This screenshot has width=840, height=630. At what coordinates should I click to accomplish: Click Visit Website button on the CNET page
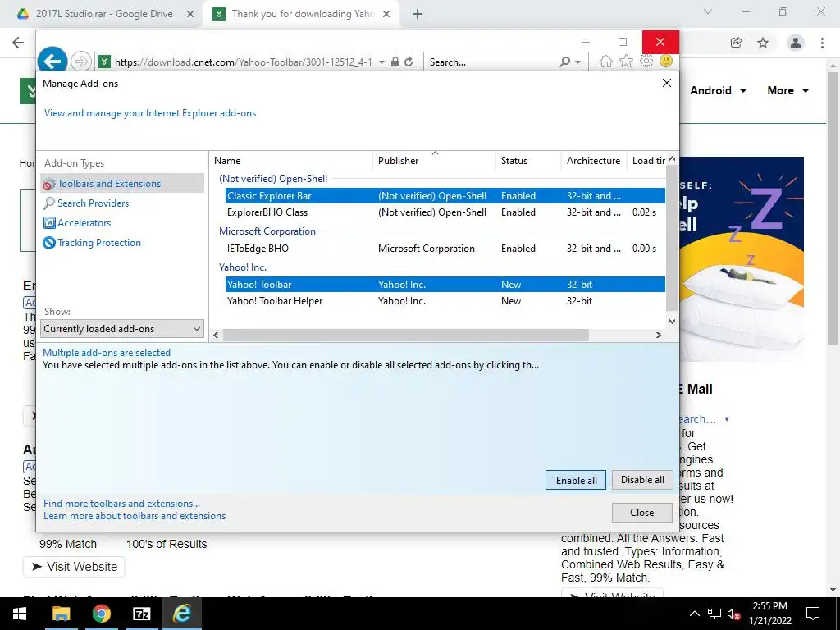click(75, 567)
